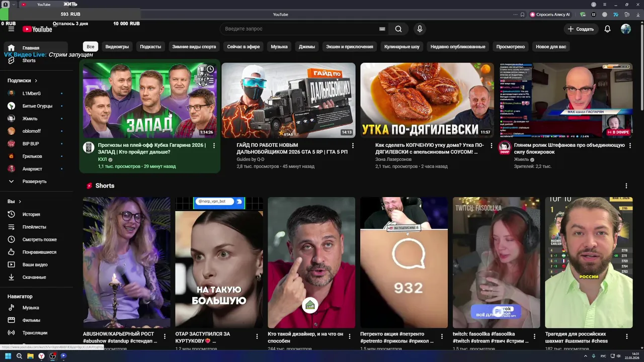644x362 pixels.
Task: Select the Кулинарные шоу chip
Action: 402,47
